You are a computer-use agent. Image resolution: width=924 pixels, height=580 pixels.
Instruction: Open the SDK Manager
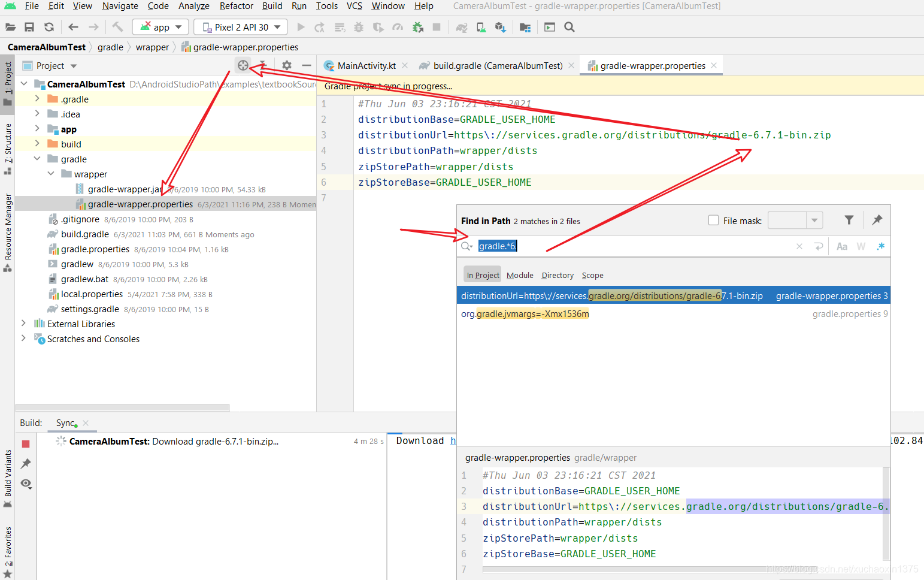[x=501, y=27]
